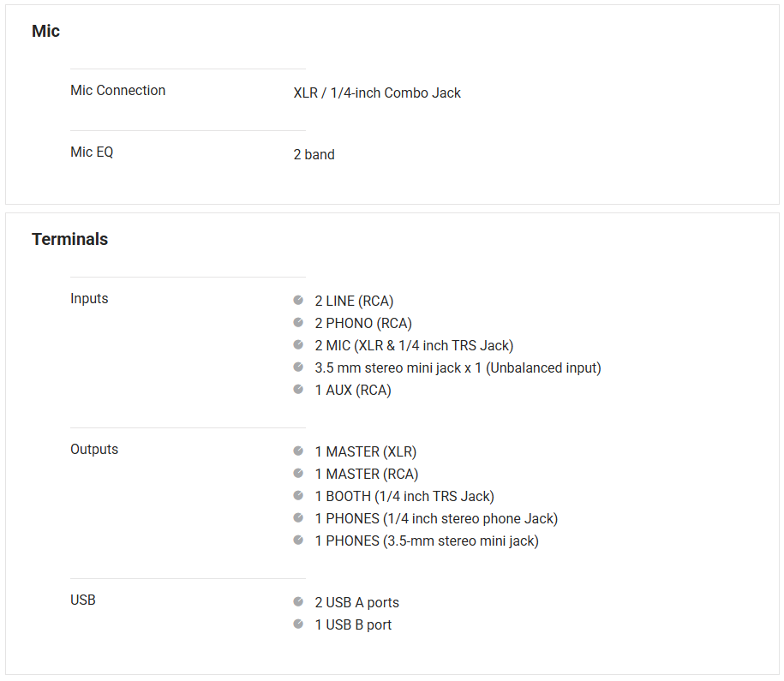Select the bullet beside 1 MASTER (RCA)
Image resolution: width=784 pixels, height=681 pixels.
point(298,474)
